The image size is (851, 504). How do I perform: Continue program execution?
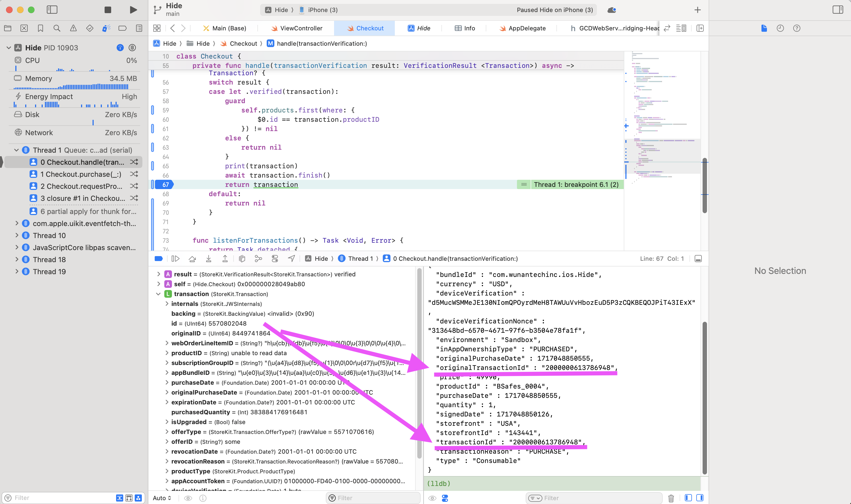(x=175, y=259)
